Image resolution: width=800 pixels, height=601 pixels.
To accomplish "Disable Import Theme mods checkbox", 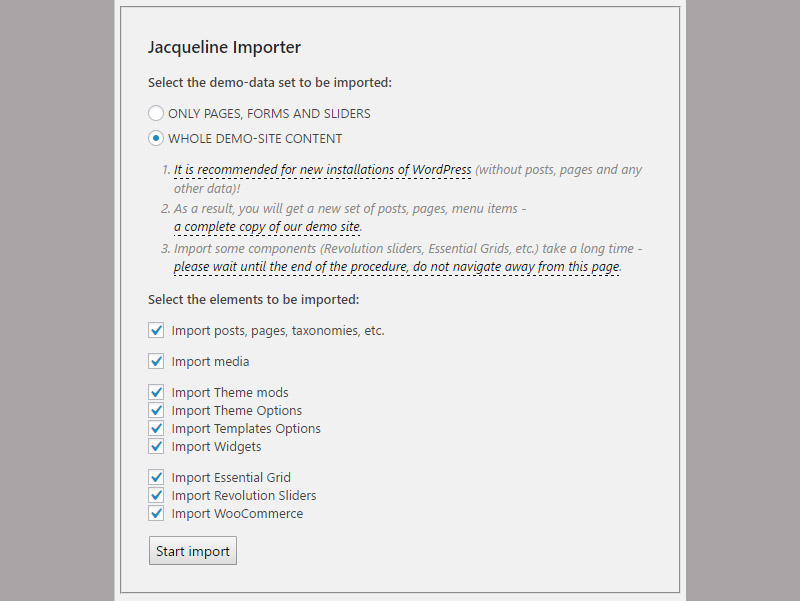I will 156,393.
